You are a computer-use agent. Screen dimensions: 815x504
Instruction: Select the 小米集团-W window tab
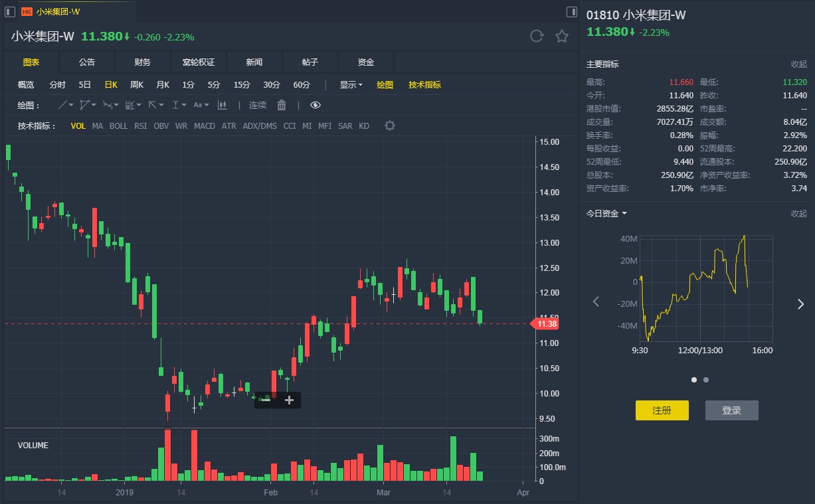click(x=77, y=11)
